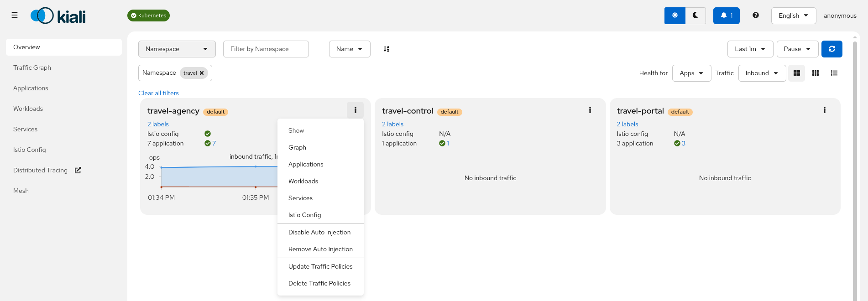Image resolution: width=868 pixels, height=301 pixels.
Task: Click the external link icon by Distributed Tracing
Action: point(78,170)
